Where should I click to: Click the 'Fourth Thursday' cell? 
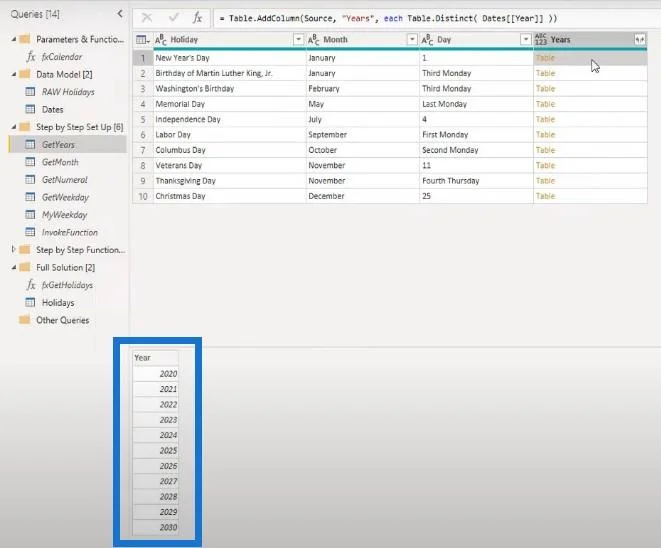(x=476, y=181)
